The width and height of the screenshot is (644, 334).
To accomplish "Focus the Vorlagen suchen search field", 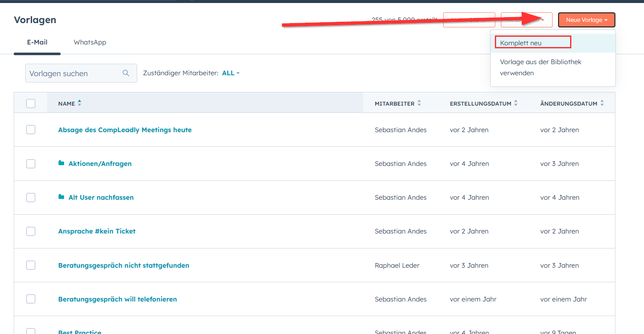I will pos(73,73).
